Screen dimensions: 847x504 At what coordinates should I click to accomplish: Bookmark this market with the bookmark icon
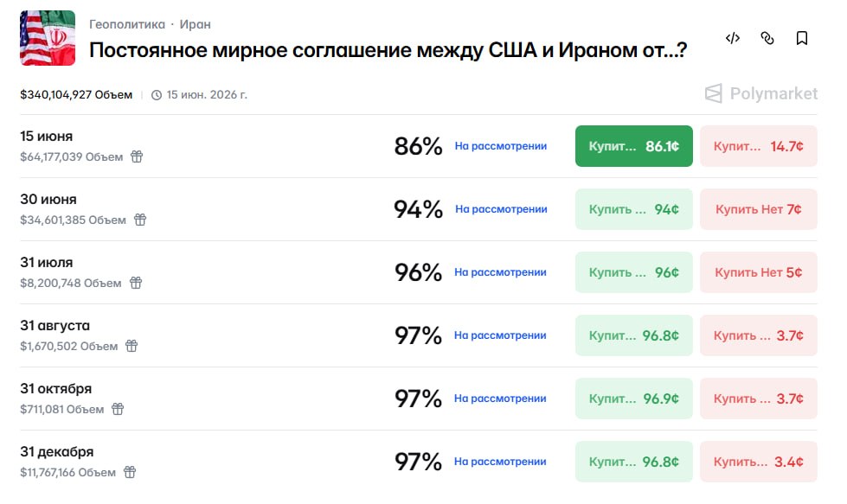802,38
